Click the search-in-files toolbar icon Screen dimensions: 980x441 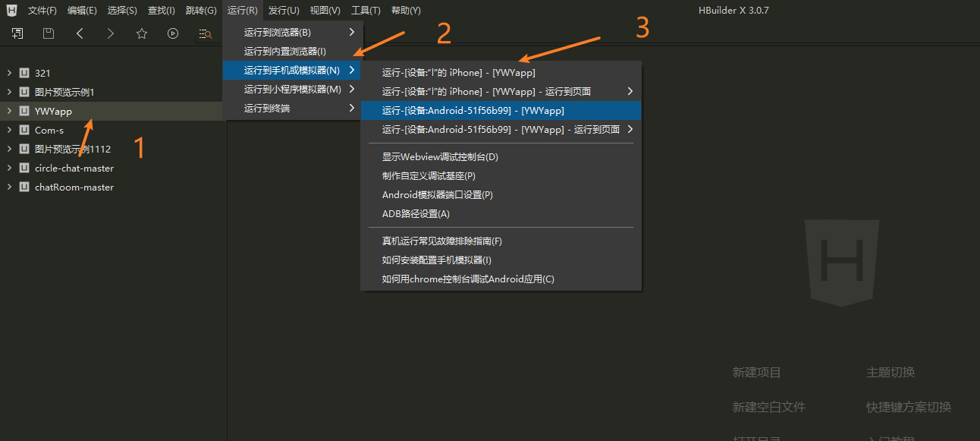(x=205, y=33)
